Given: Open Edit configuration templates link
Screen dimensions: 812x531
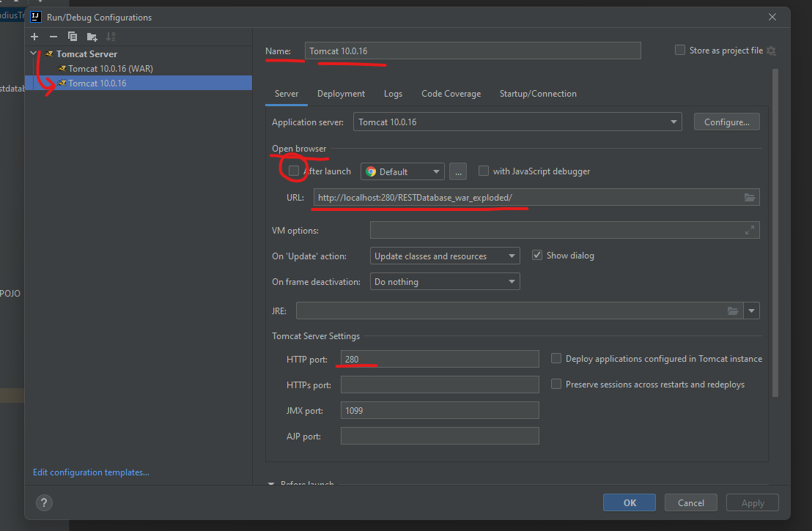Looking at the screenshot, I should click(91, 472).
